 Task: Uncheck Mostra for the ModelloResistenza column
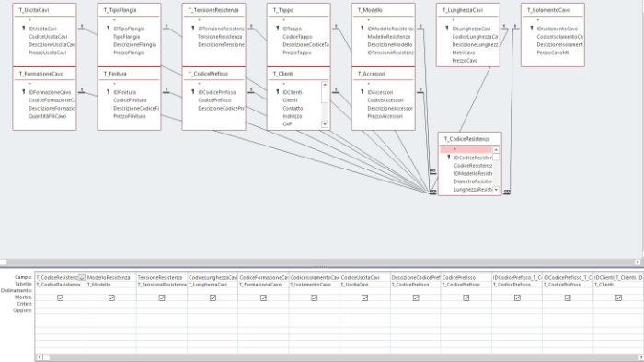pyautogui.click(x=111, y=298)
